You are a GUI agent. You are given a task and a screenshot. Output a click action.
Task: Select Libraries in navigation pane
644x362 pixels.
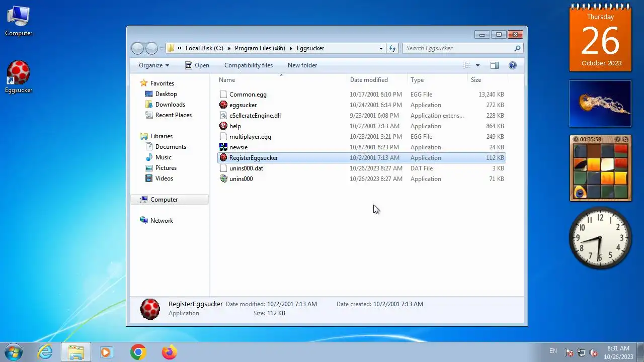pyautogui.click(x=161, y=136)
